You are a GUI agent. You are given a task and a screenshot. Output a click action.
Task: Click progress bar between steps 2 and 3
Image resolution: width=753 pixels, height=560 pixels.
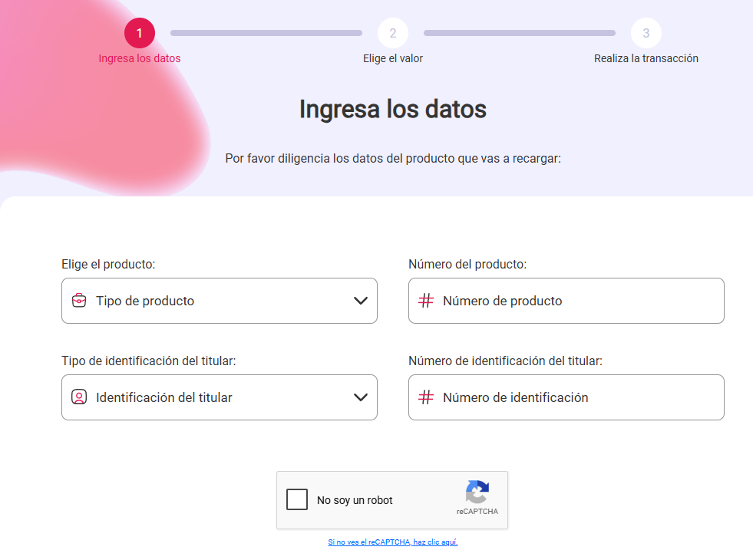click(x=520, y=33)
